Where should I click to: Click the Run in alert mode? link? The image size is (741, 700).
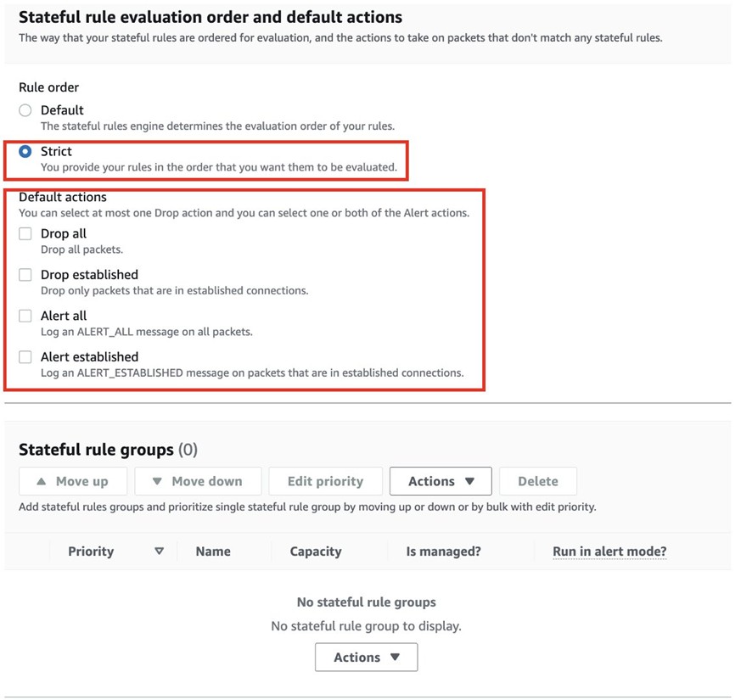tap(609, 552)
